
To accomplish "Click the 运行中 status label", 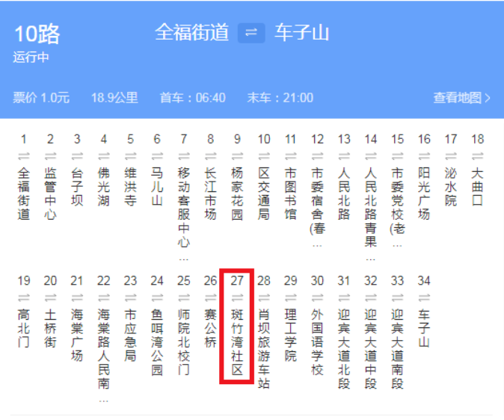I will [31, 58].
